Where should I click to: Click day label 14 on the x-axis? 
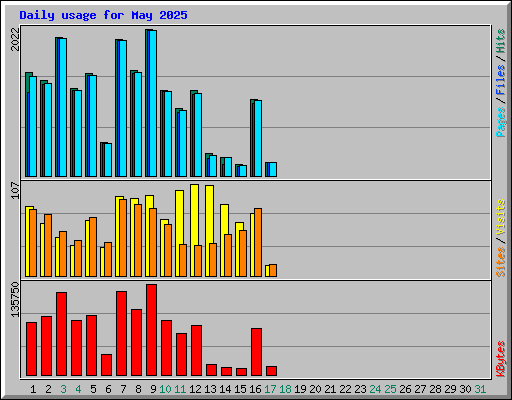pos(225,389)
